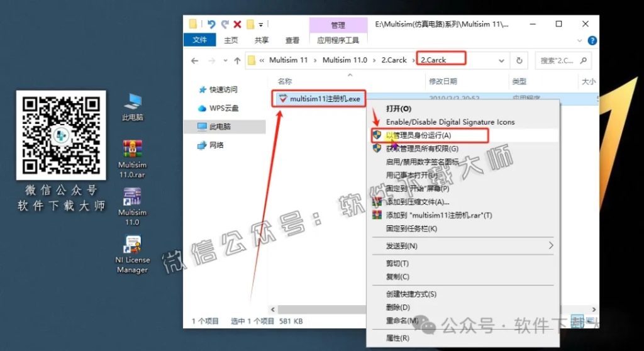Image resolution: width=644 pixels, height=351 pixels.
Task: Go back with the left arrow button
Action: click(195, 60)
